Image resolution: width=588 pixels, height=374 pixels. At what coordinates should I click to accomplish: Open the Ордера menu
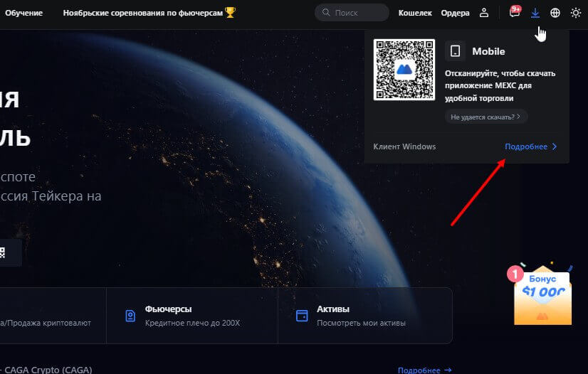coord(455,13)
